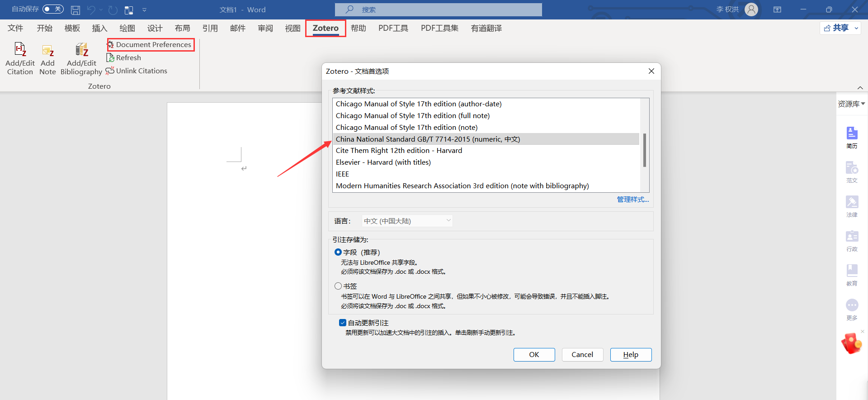Image resolution: width=868 pixels, height=400 pixels.
Task: Switch to the 开始 tab
Action: pyautogui.click(x=45, y=28)
